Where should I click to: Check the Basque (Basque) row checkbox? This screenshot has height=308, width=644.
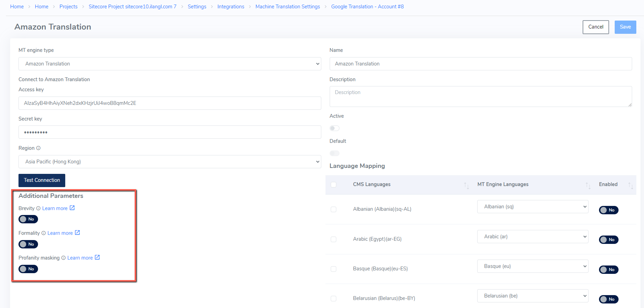(x=334, y=269)
